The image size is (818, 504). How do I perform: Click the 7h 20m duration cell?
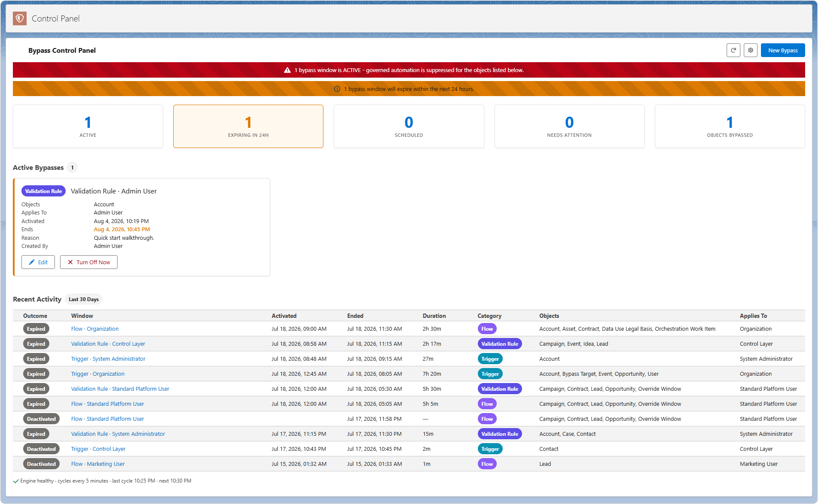(x=432, y=374)
